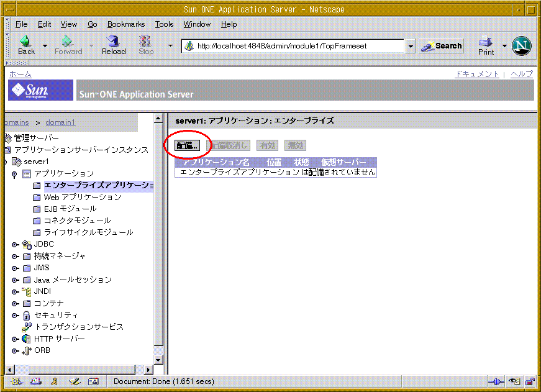This screenshot has width=541, height=392.
Task: Click the アプリケーション list icon
Action: tap(27, 174)
